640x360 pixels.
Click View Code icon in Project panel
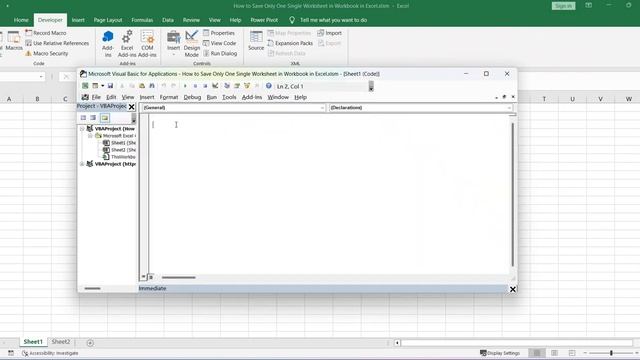(x=83, y=118)
